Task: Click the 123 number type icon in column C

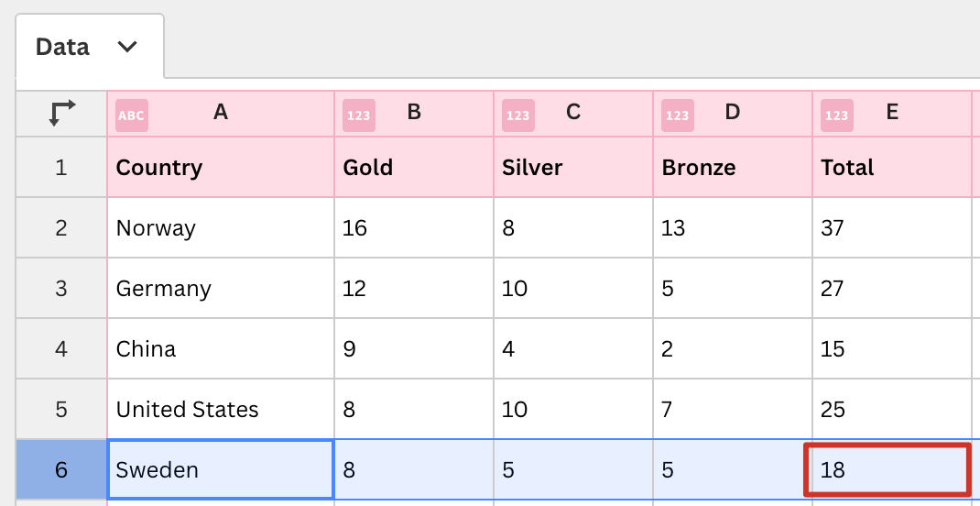Action: point(518,115)
